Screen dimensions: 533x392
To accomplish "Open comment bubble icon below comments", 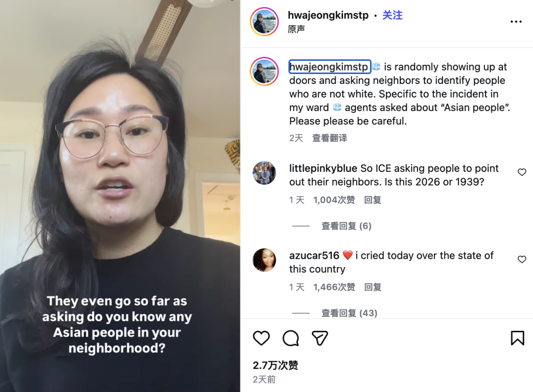I will [x=291, y=338].
